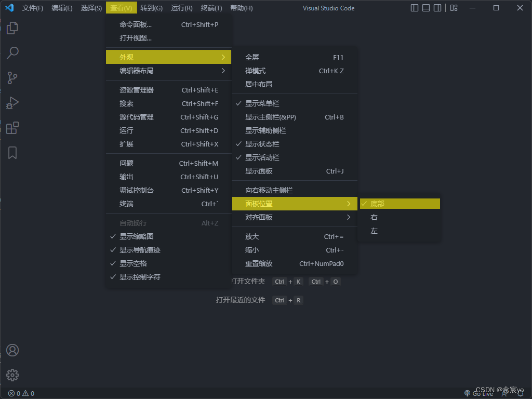Select 右 panel position

pyautogui.click(x=400, y=217)
